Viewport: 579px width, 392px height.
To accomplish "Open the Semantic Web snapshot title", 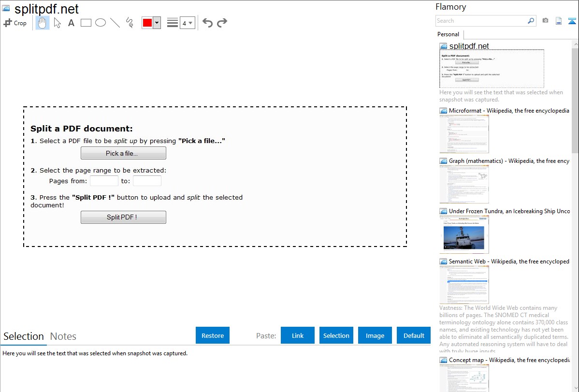I will tap(509, 261).
